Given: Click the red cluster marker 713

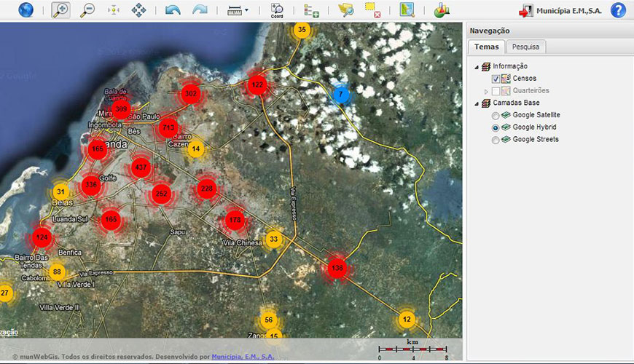Looking at the screenshot, I should click(x=168, y=128).
